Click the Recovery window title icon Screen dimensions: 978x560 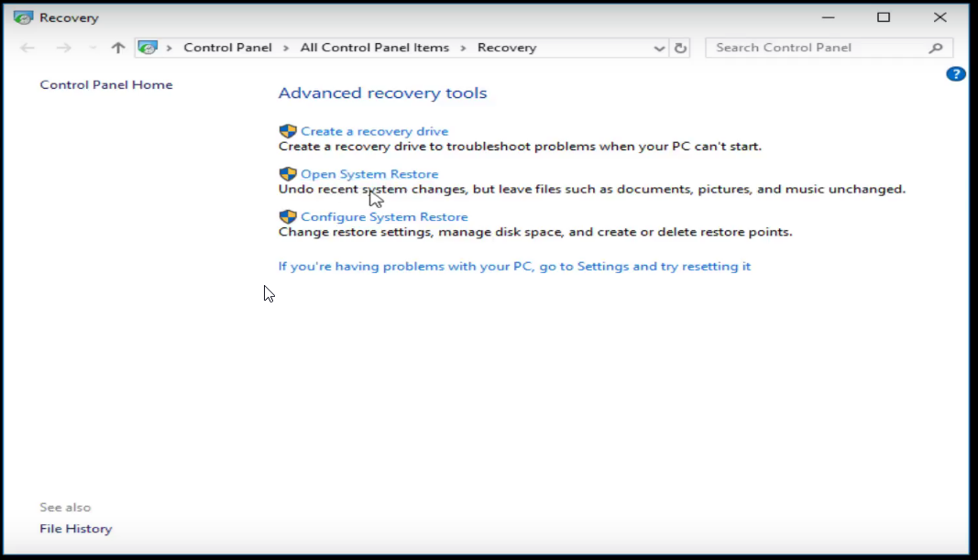point(23,17)
